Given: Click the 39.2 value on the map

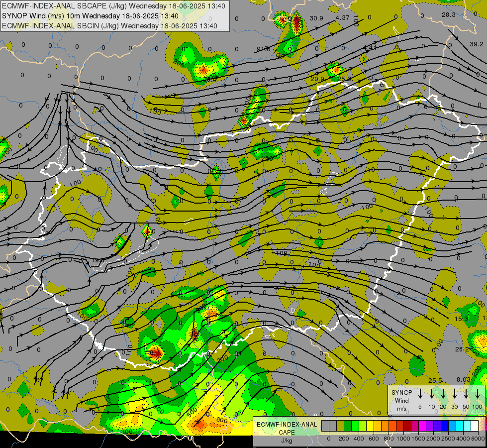Looking at the screenshot, I should pyautogui.click(x=477, y=44).
